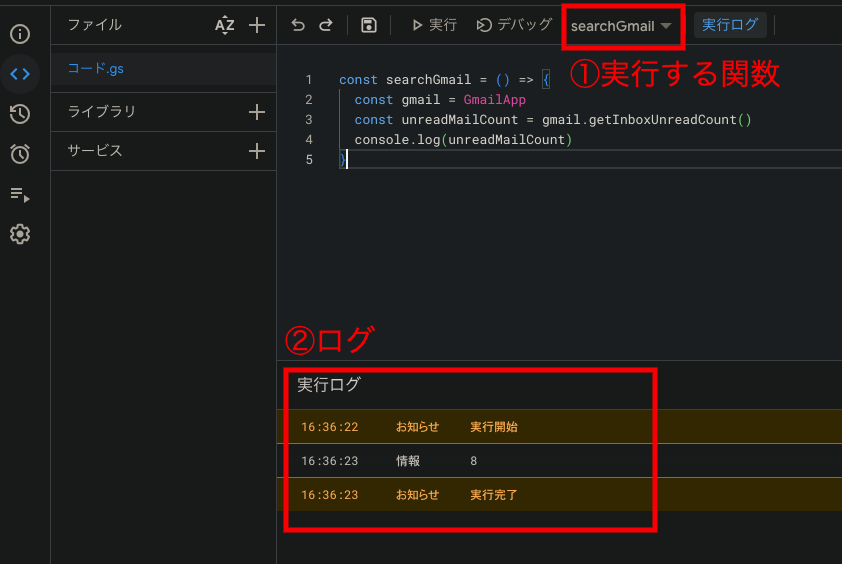Select the 実行完了 log entry row
The image size is (842, 564).
point(494,495)
